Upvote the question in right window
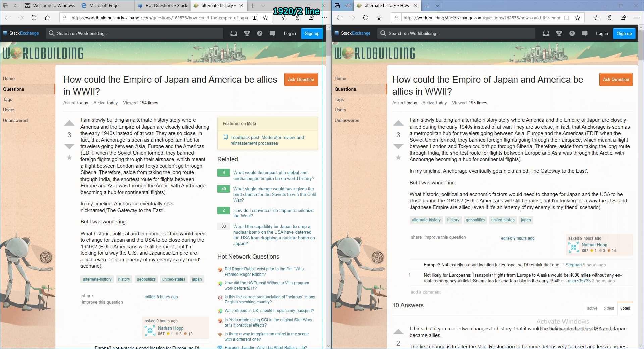The image size is (644, 349). [x=398, y=123]
